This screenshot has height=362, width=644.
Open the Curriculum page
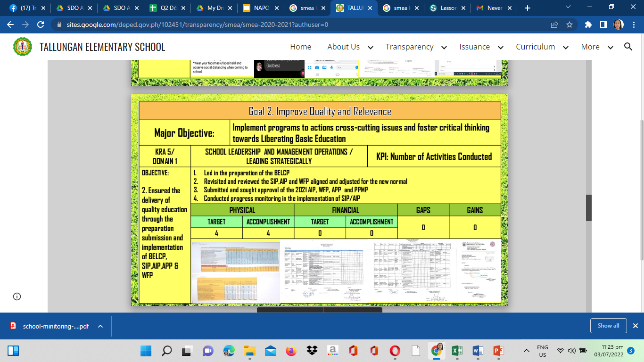click(x=535, y=47)
